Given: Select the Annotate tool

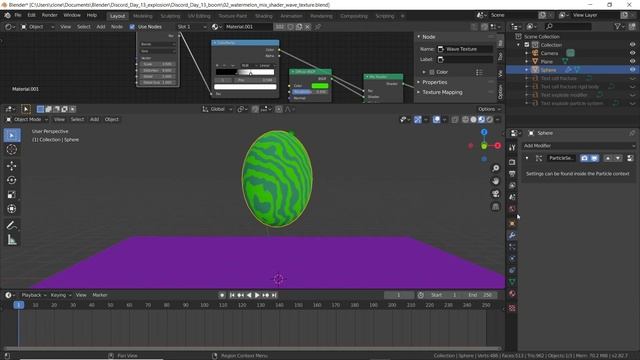Looking at the screenshot, I should [x=12, y=225].
